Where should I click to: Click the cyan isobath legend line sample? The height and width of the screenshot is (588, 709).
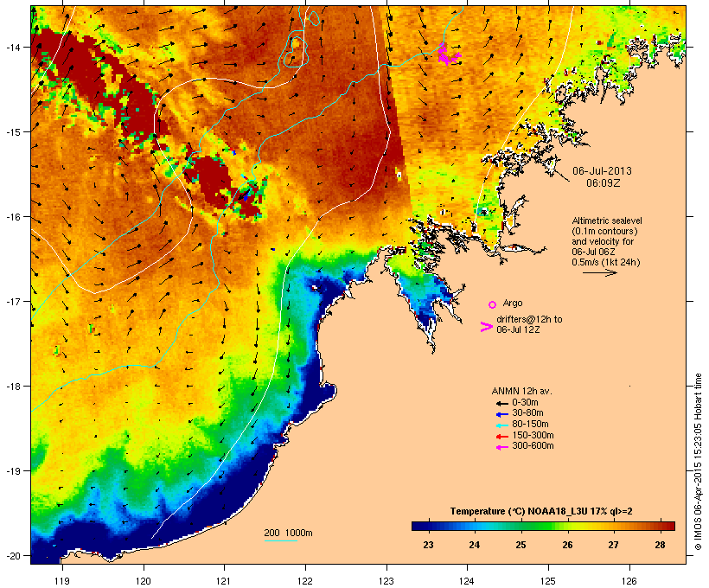tap(280, 540)
